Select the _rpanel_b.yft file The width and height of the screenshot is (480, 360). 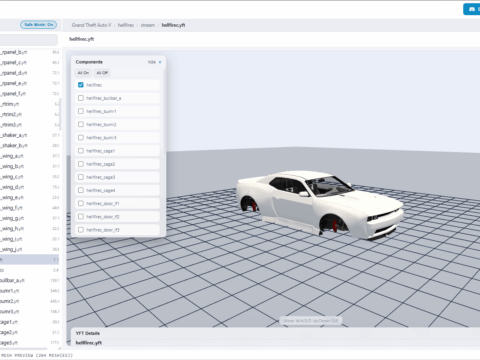29,52
